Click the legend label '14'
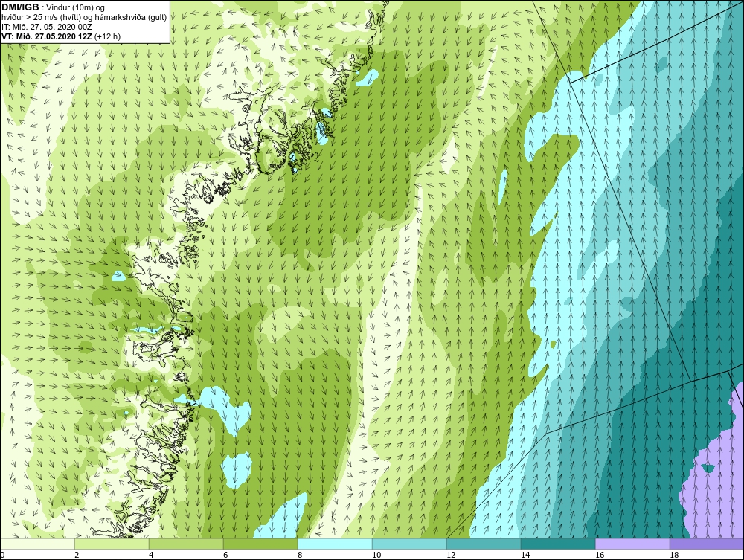This screenshot has width=744, height=560. point(525,555)
